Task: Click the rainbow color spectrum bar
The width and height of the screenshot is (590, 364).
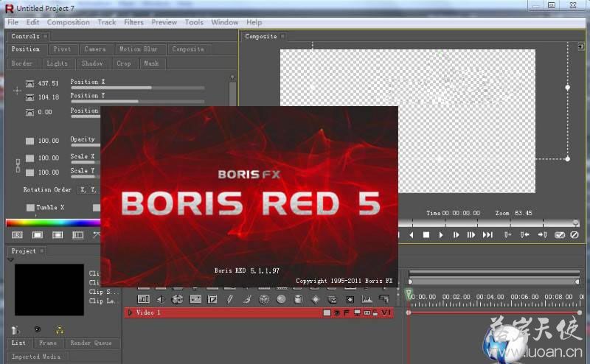Action: 53,223
